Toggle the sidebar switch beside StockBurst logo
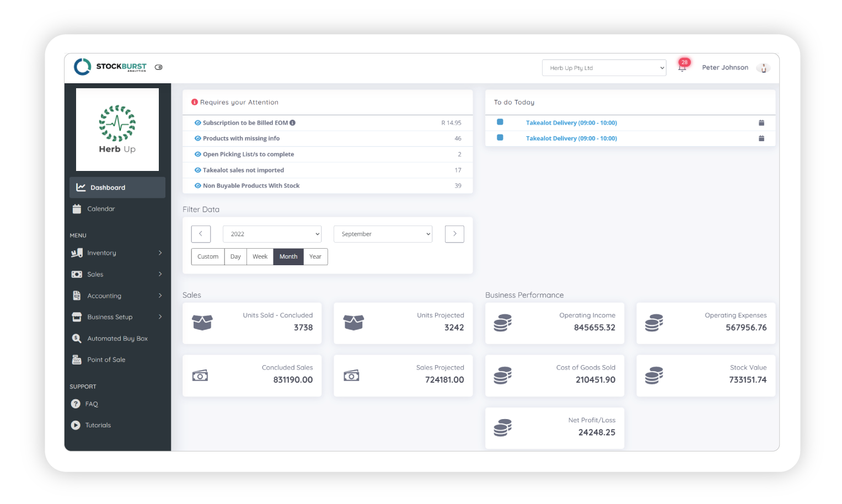Image resolution: width=842 pixels, height=504 pixels. click(x=159, y=67)
